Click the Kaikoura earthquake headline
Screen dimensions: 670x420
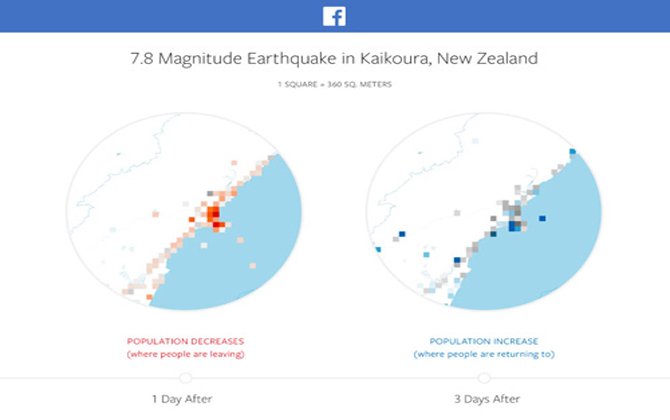pyautogui.click(x=334, y=59)
